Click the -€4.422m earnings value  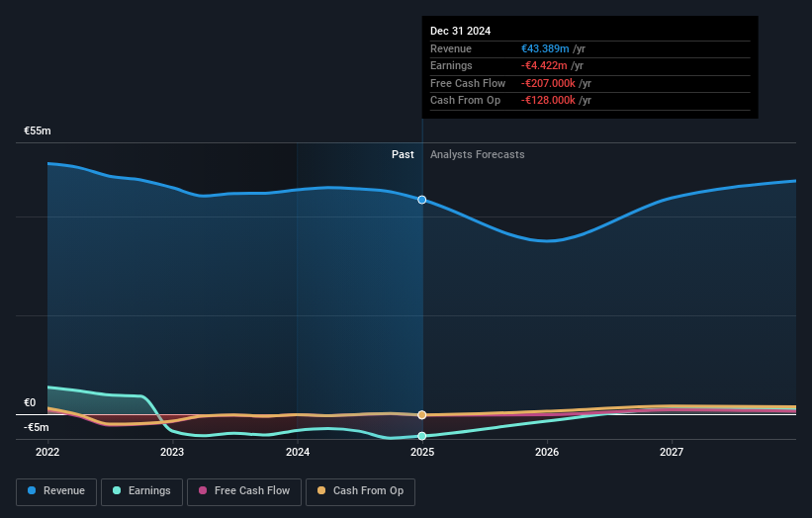[544, 65]
